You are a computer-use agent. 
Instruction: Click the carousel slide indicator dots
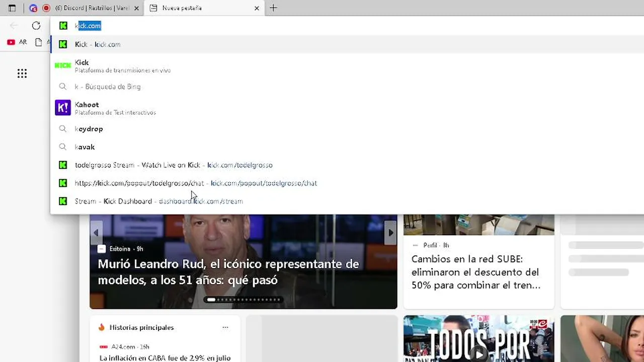pos(244,300)
